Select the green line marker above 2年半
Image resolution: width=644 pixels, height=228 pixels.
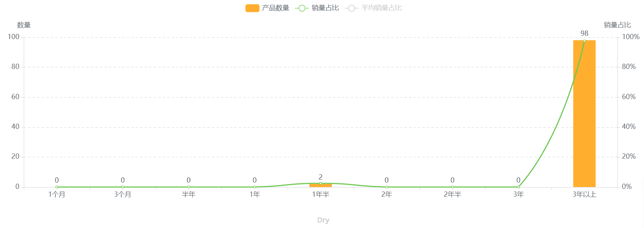[452, 187]
